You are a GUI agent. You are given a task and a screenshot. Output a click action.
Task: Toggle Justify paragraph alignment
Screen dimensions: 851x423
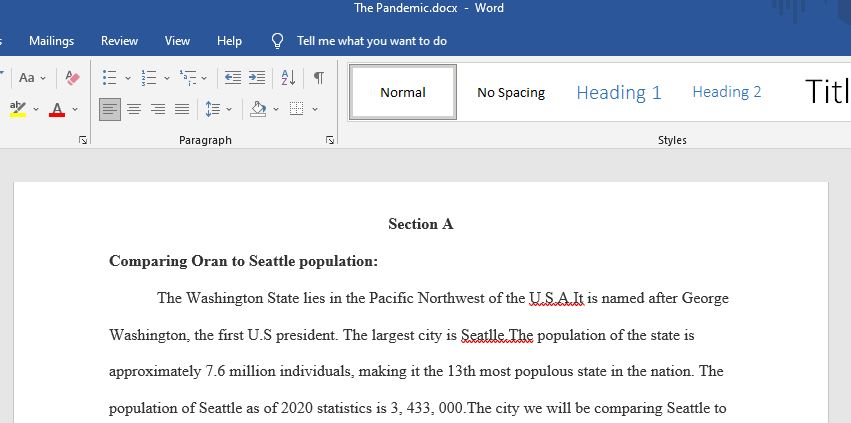tap(182, 110)
